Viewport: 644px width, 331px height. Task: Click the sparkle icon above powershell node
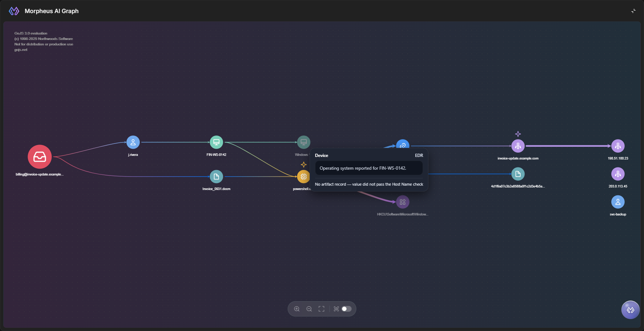pyautogui.click(x=304, y=165)
